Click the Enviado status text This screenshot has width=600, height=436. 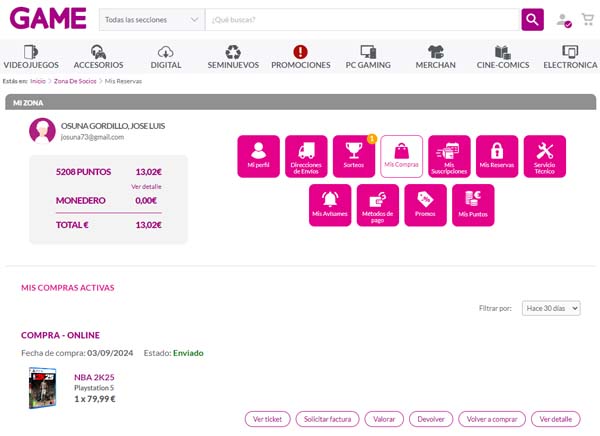pyautogui.click(x=188, y=353)
